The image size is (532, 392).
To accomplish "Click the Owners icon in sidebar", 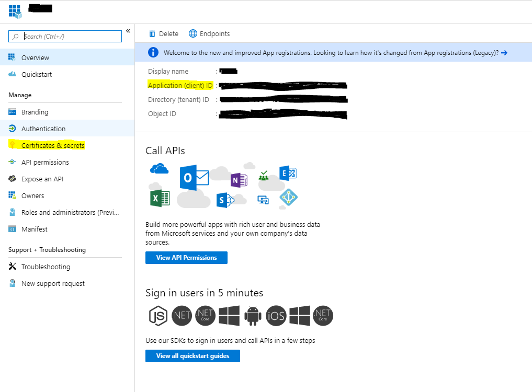I will pos(13,195).
